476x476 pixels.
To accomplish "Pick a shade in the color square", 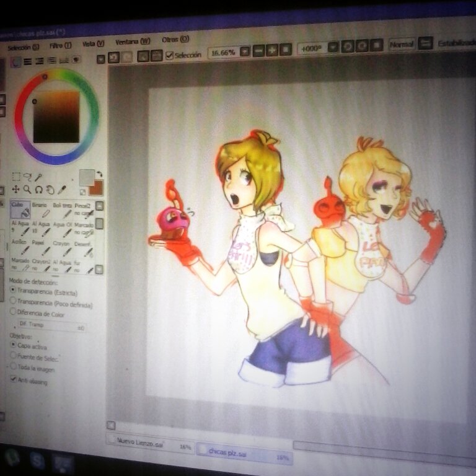I will [56, 117].
